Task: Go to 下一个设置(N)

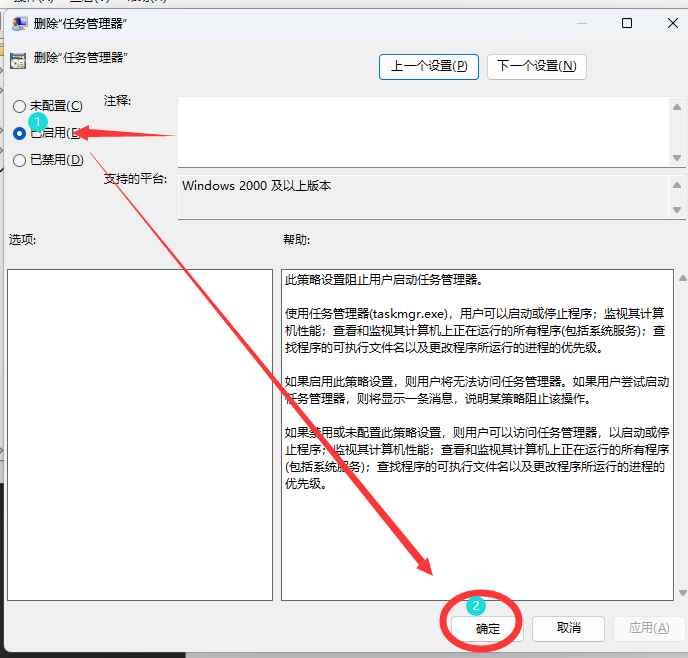Action: 536,67
